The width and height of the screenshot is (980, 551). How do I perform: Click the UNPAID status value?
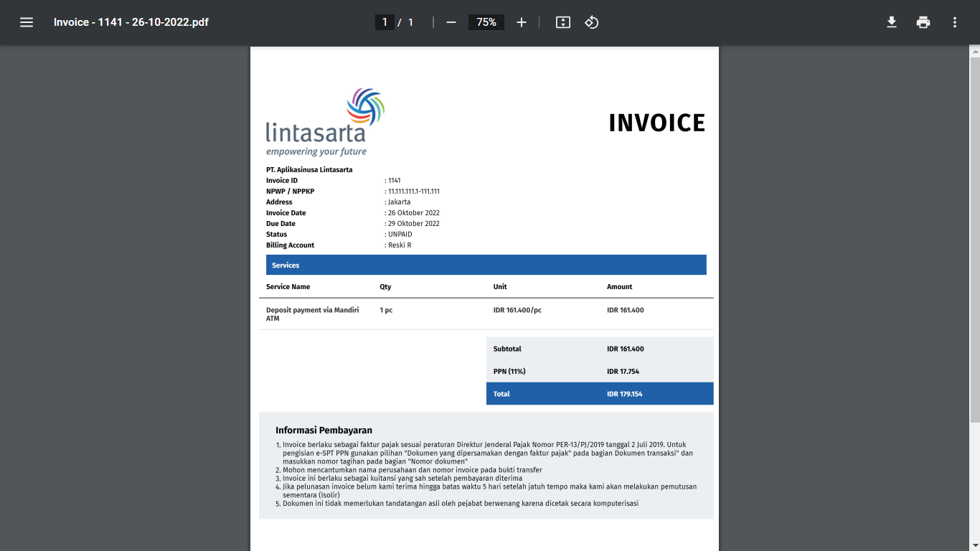pos(400,235)
